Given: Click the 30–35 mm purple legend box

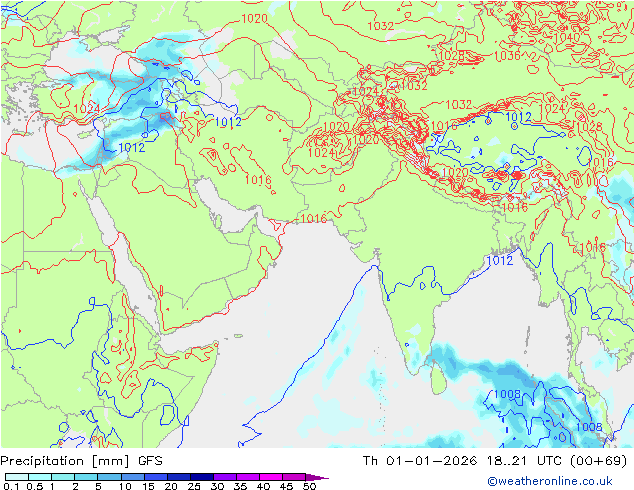Looking at the screenshot, I should pos(224,477).
